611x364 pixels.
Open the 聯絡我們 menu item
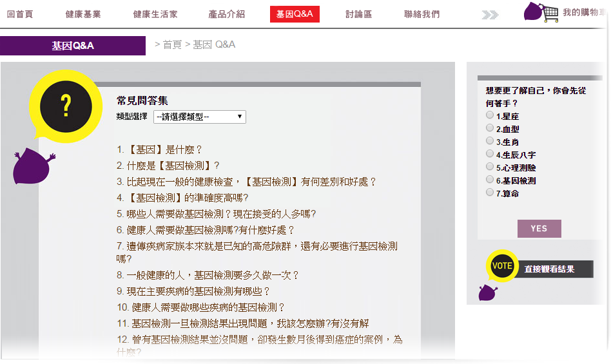click(x=422, y=14)
